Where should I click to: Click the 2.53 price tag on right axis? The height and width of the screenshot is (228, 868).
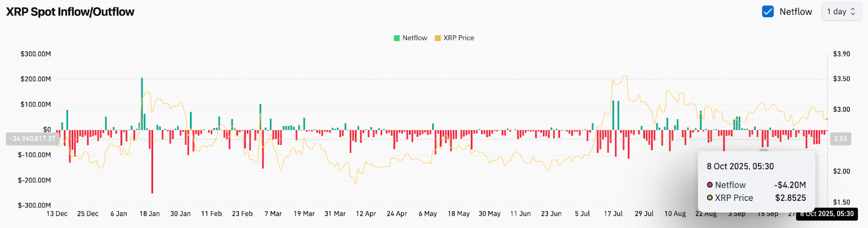pos(840,139)
